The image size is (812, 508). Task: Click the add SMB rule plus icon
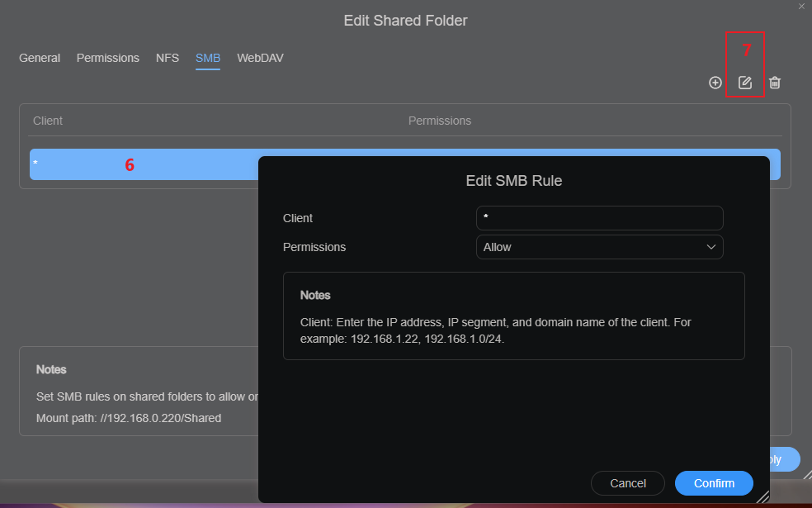tap(715, 83)
